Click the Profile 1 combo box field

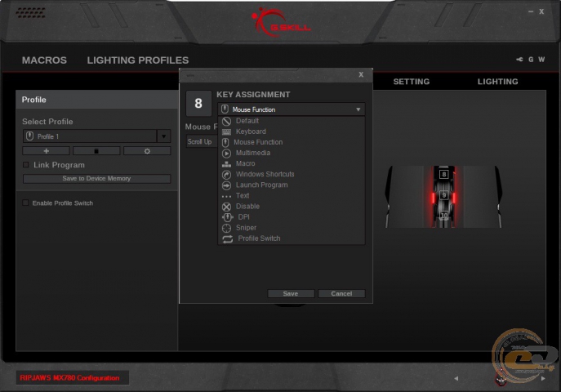[90, 136]
